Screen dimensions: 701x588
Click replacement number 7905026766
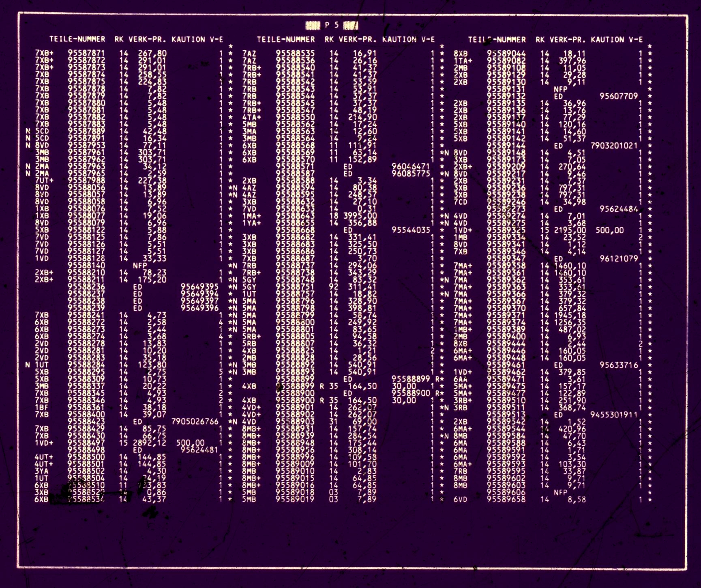coord(195,422)
